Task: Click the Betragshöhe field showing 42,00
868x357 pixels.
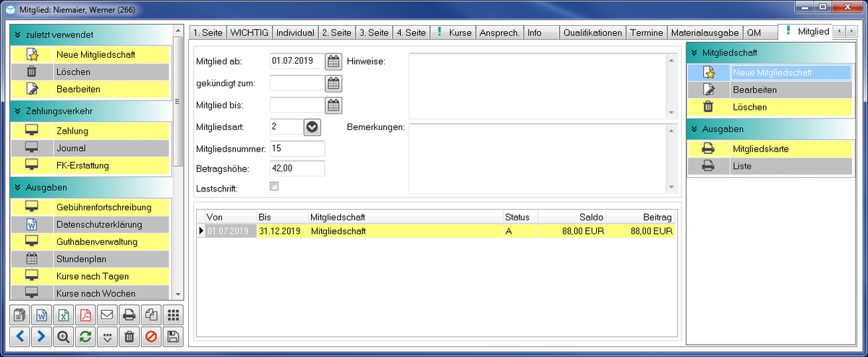Action: [x=297, y=168]
